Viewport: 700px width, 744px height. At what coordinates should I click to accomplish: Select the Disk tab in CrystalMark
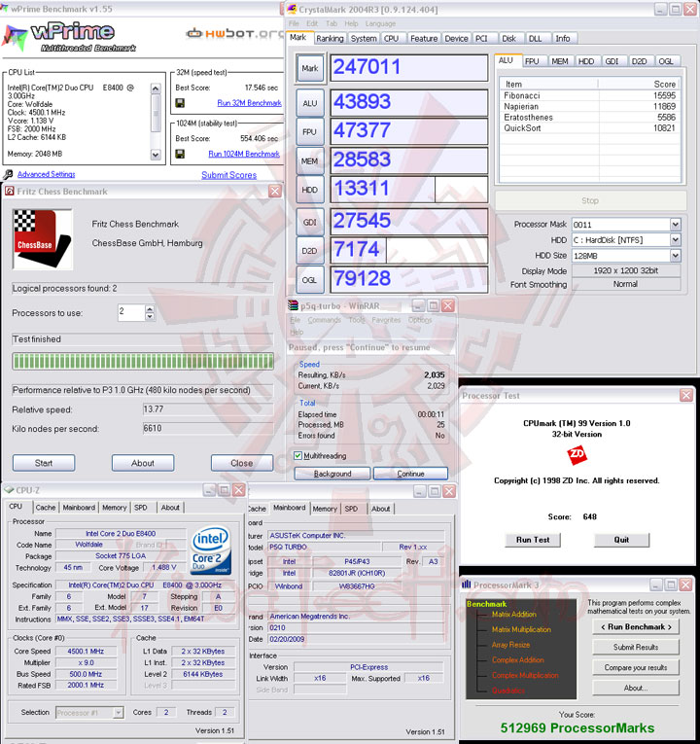click(508, 39)
